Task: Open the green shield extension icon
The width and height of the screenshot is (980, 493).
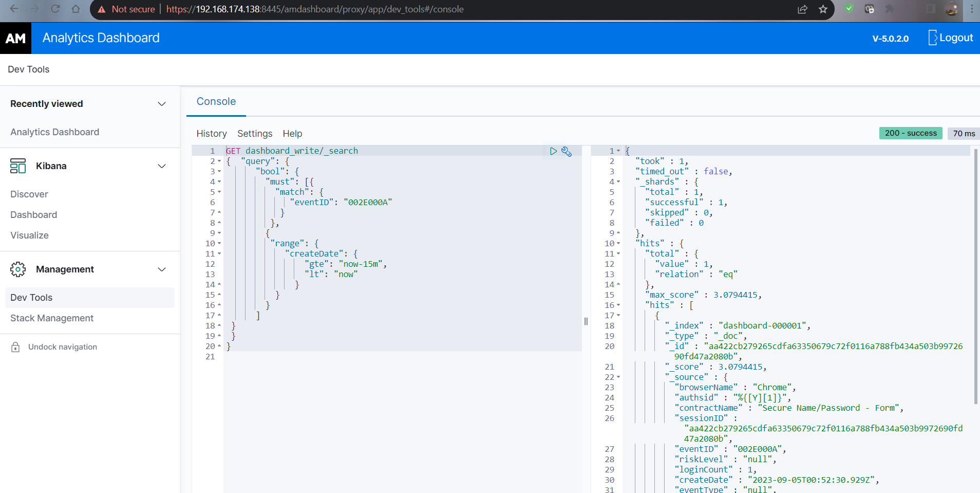Action: point(849,9)
